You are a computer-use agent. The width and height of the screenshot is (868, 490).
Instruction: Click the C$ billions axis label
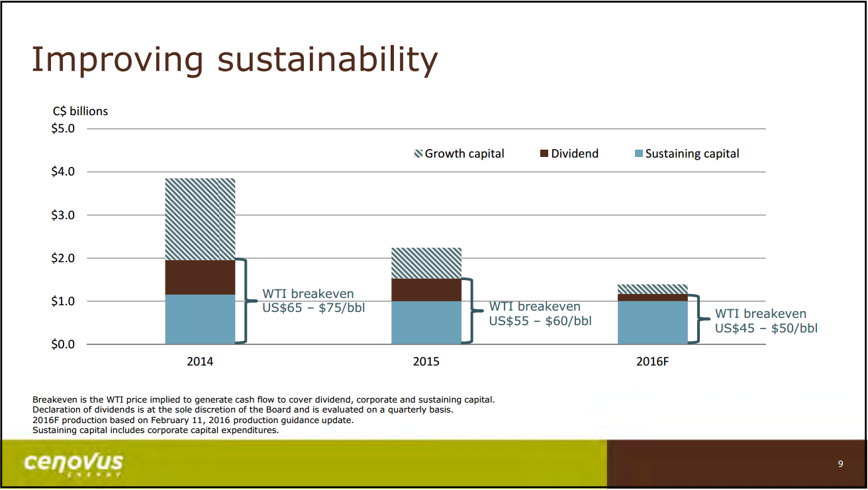pos(80,111)
